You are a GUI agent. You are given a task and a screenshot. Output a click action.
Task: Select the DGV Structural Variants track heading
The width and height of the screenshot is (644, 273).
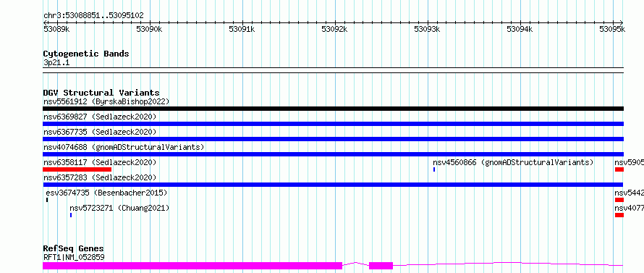click(101, 93)
